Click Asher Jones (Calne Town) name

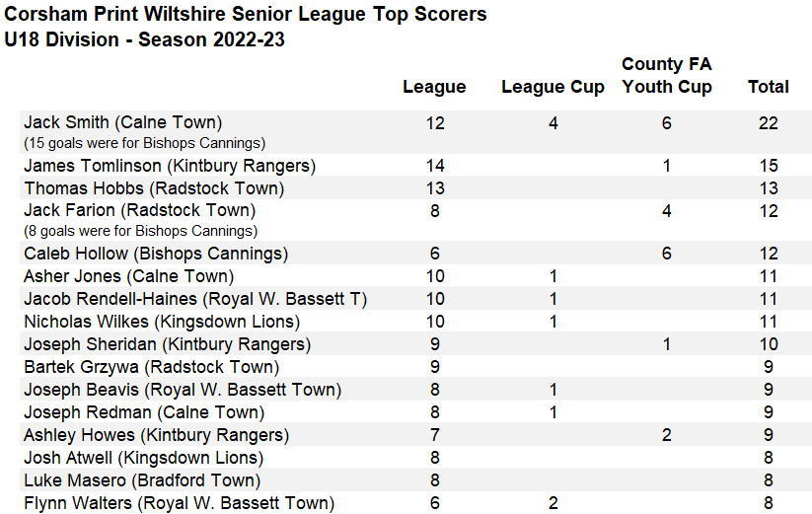(x=128, y=276)
